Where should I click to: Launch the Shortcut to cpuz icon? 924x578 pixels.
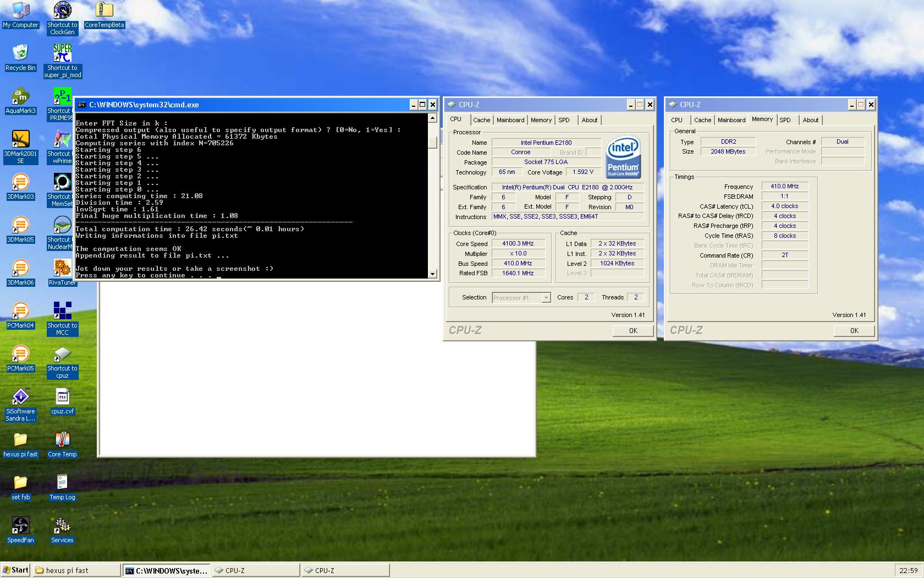(x=62, y=362)
